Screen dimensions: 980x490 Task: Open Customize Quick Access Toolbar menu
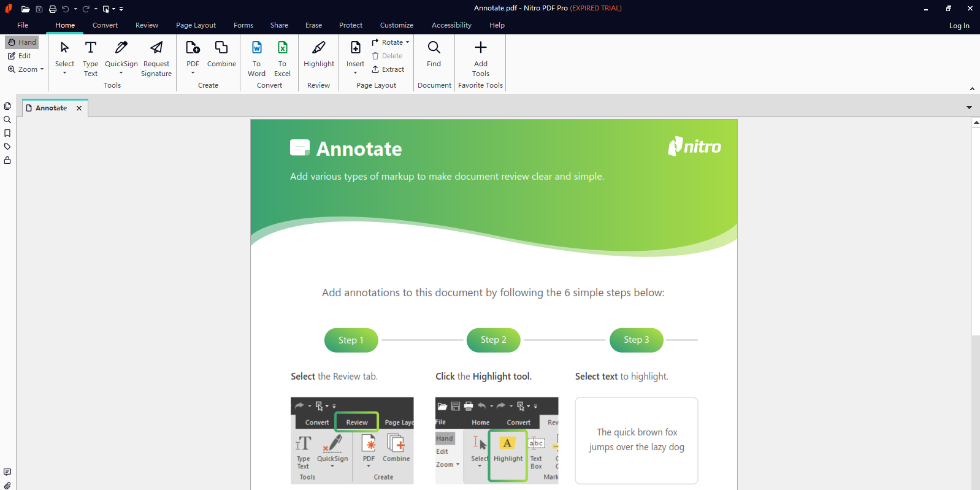[121, 9]
